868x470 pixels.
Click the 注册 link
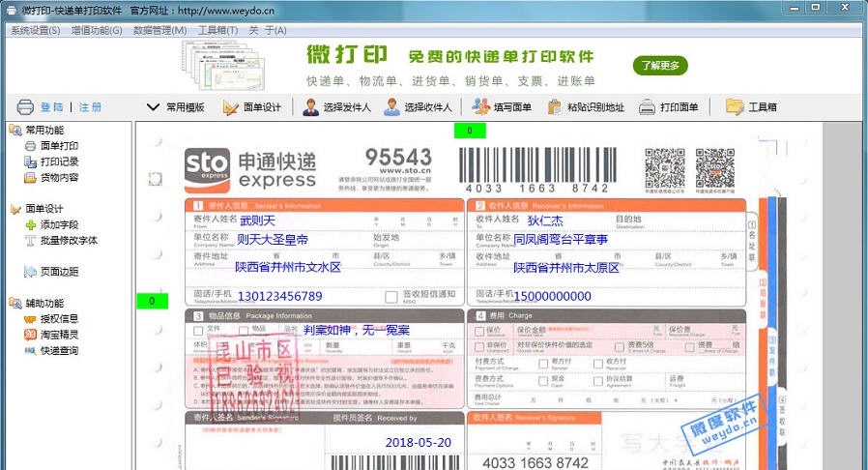(x=90, y=106)
